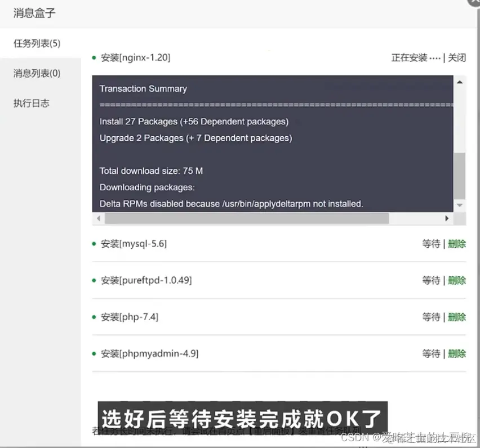Click the 消息盒子 dialog title
The image size is (480, 448).
click(34, 13)
